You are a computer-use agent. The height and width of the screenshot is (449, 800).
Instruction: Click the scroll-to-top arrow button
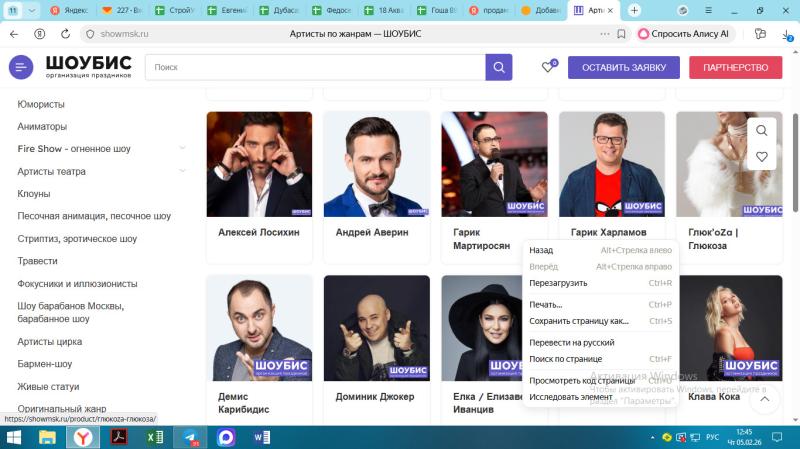pos(764,399)
